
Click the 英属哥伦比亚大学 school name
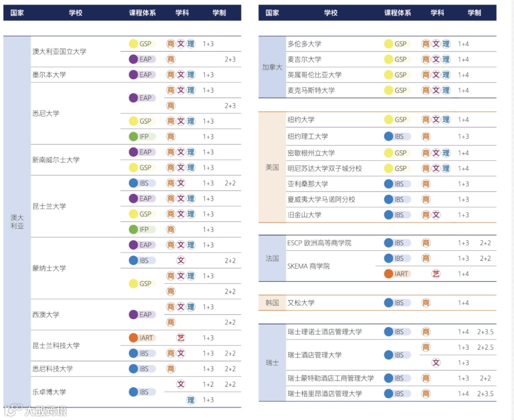coord(315,75)
